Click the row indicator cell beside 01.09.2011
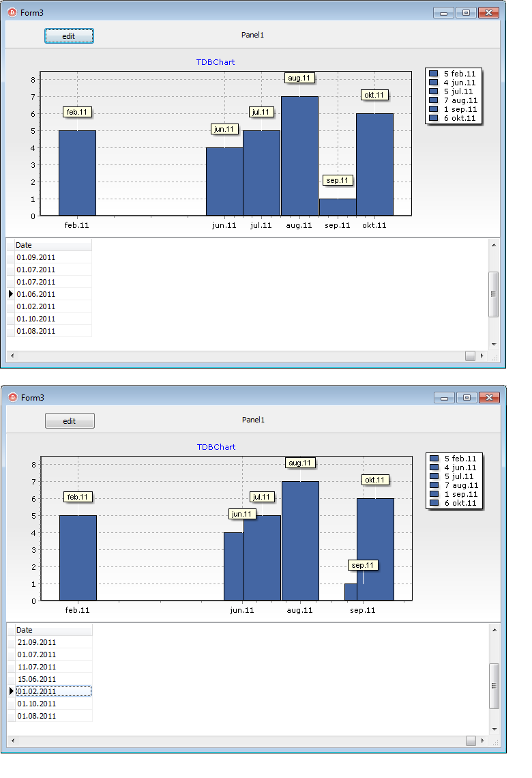Image resolution: width=532 pixels, height=778 pixels. [x=11, y=257]
